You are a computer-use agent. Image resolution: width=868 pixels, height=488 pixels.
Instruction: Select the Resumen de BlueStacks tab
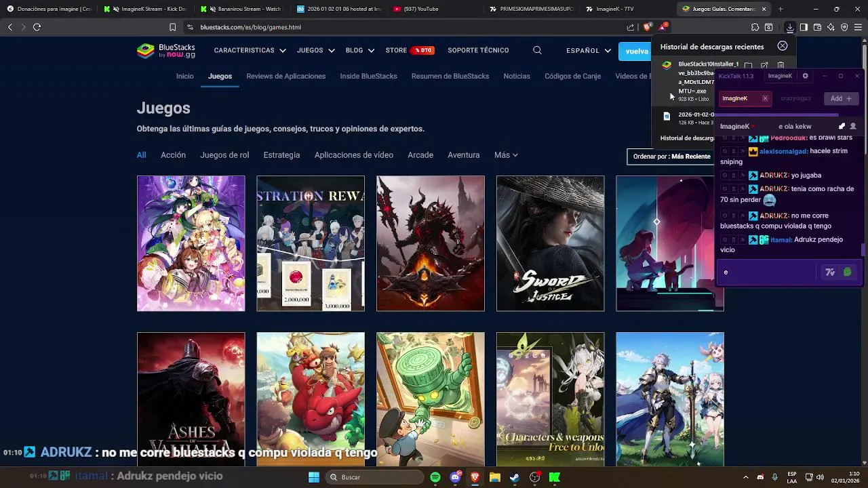pos(450,76)
